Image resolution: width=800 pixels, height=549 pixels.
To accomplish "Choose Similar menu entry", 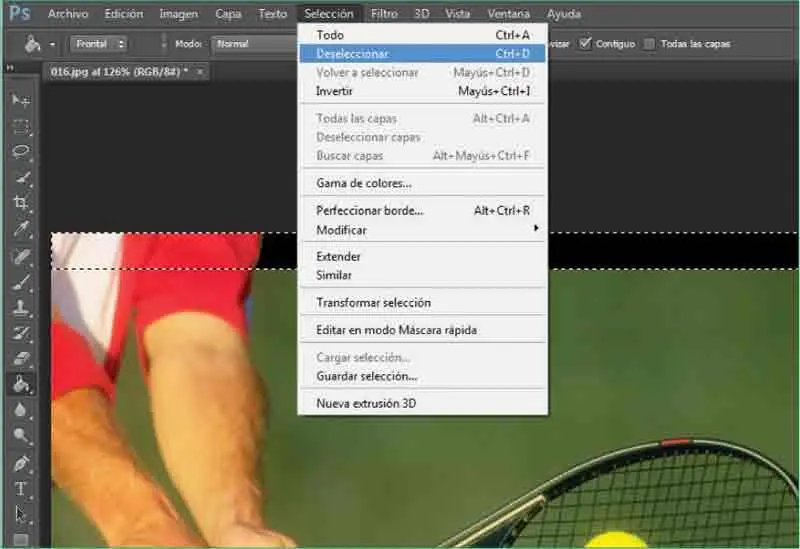I will [x=423, y=276].
